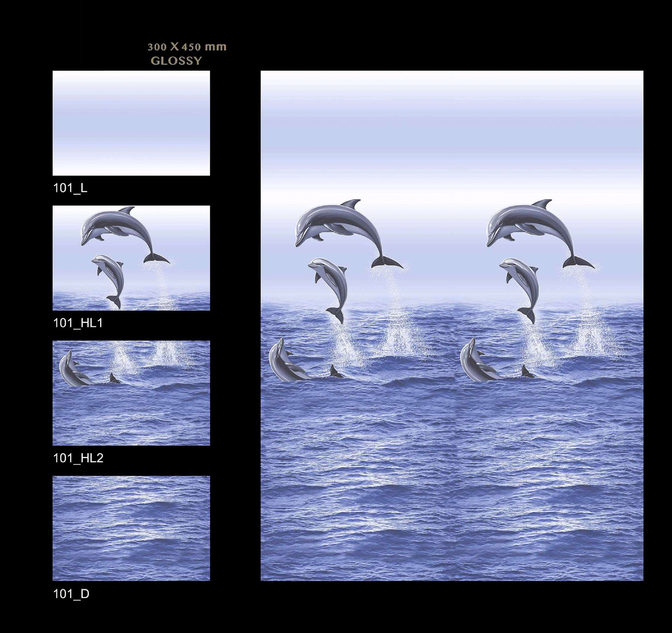This screenshot has width=672, height=633.
Task: Select the 101_HL2 ocean dolphin tile thumbnail
Action: click(131, 393)
